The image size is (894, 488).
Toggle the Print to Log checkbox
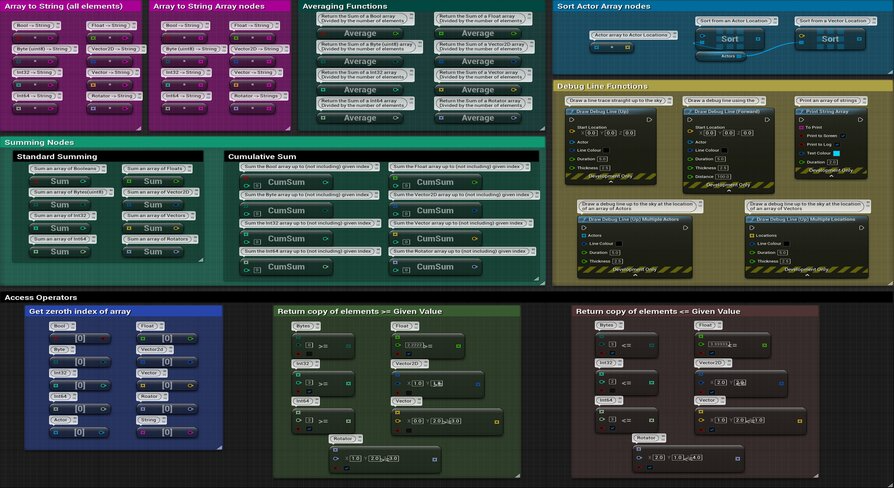(x=837, y=145)
